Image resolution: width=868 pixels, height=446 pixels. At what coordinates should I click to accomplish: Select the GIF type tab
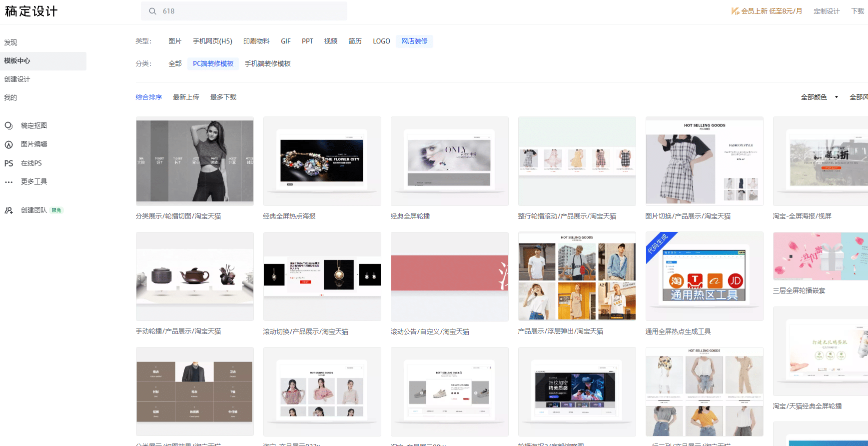pos(286,41)
